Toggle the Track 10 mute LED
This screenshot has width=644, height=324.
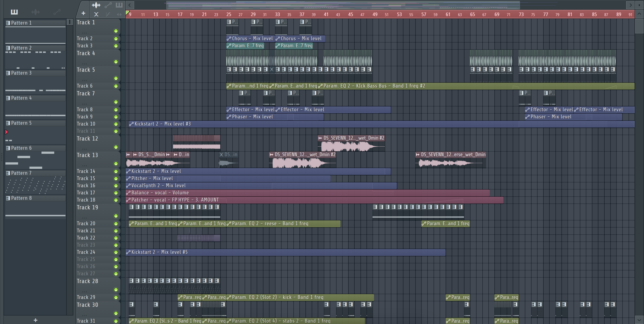point(116,124)
